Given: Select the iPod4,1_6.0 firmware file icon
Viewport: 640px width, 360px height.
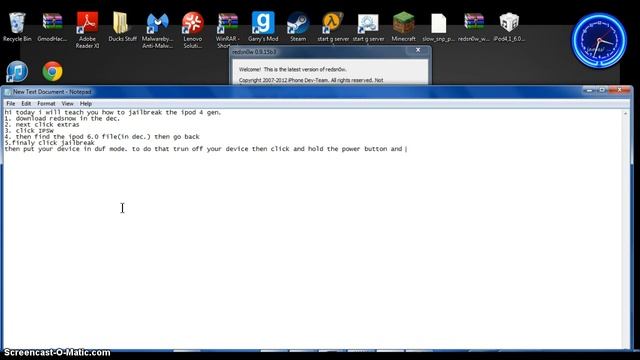Looking at the screenshot, I should click(x=509, y=27).
